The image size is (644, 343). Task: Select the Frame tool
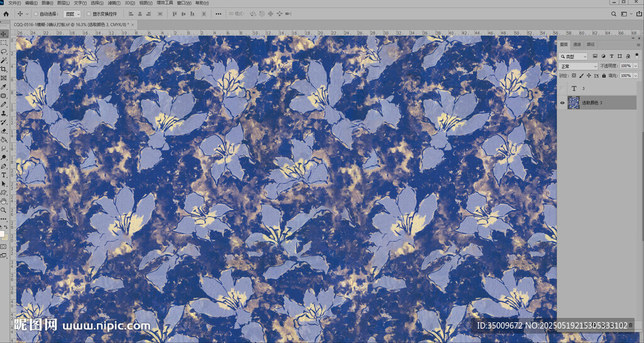4,78
